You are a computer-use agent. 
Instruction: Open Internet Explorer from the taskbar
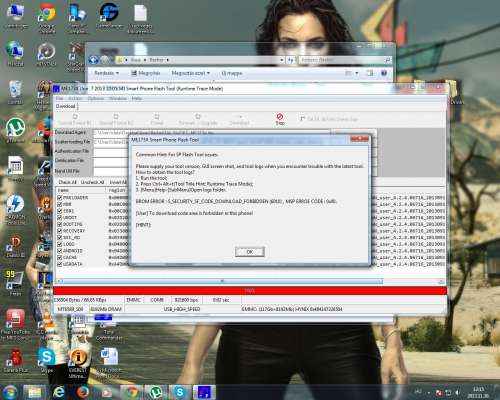(x=59, y=392)
